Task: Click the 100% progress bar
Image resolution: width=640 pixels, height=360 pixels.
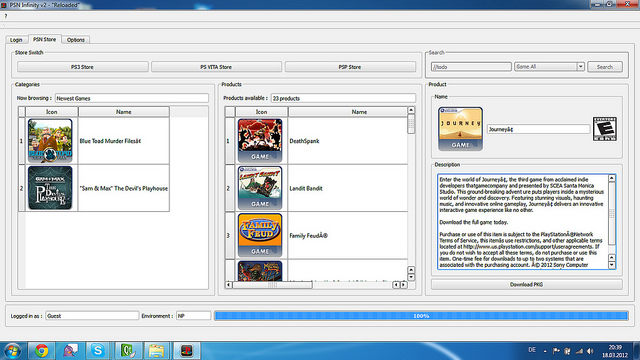Action: (x=421, y=316)
